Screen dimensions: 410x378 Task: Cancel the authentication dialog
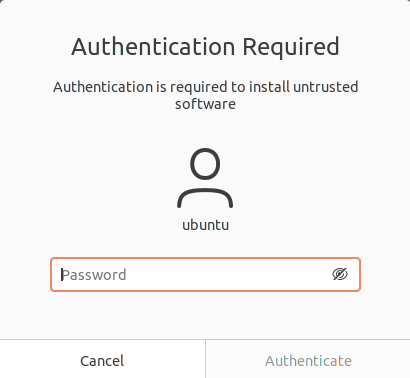click(102, 361)
